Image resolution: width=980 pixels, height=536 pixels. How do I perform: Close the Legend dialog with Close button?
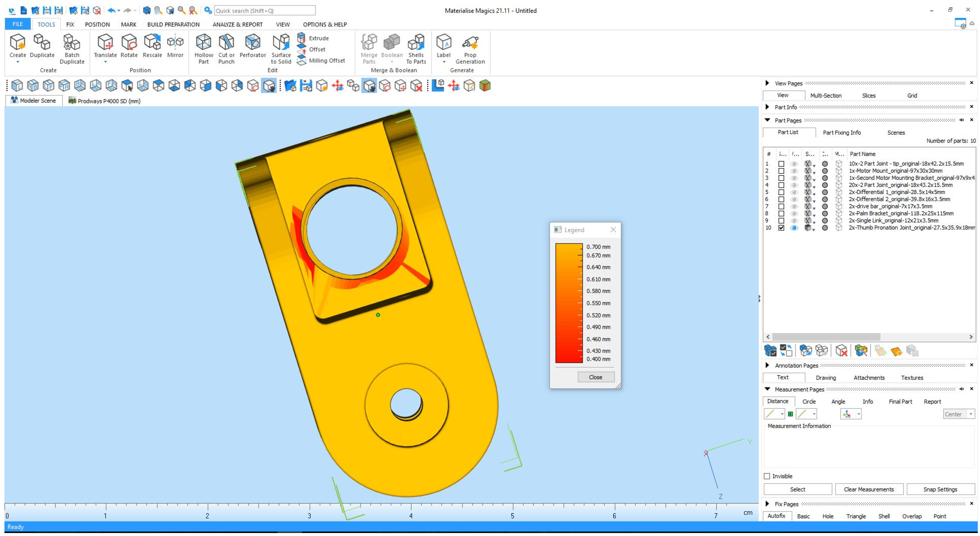coord(596,377)
